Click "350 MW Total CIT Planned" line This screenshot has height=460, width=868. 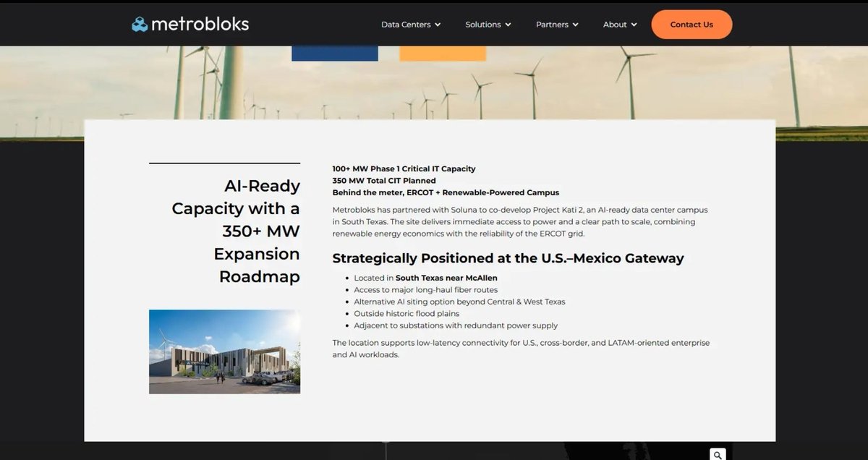(384, 181)
